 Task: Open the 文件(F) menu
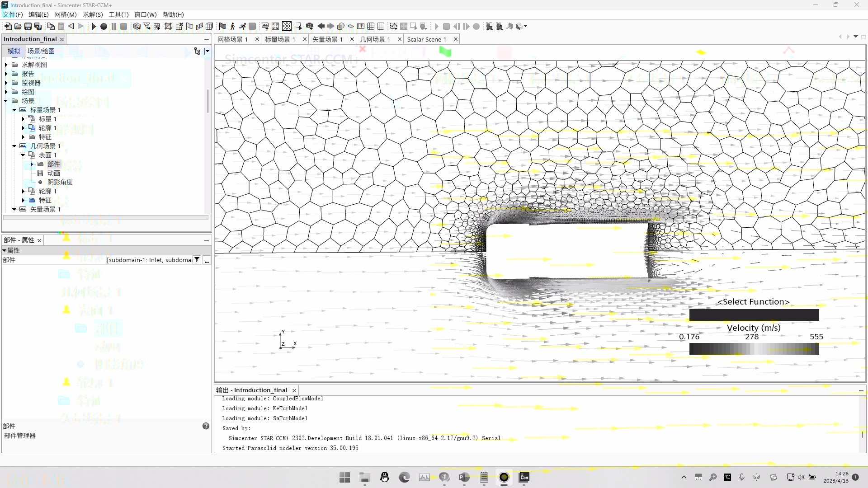pos(13,14)
